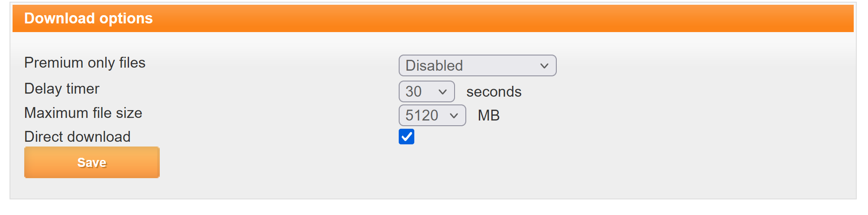Click the orange header bar background
868x215 pixels.
(476, 18)
